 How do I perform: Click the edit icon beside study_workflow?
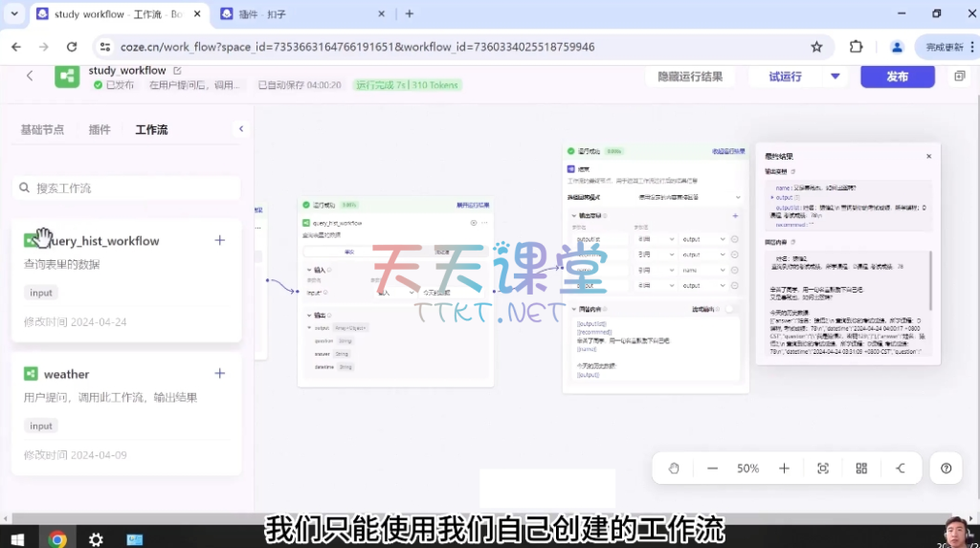(x=177, y=71)
